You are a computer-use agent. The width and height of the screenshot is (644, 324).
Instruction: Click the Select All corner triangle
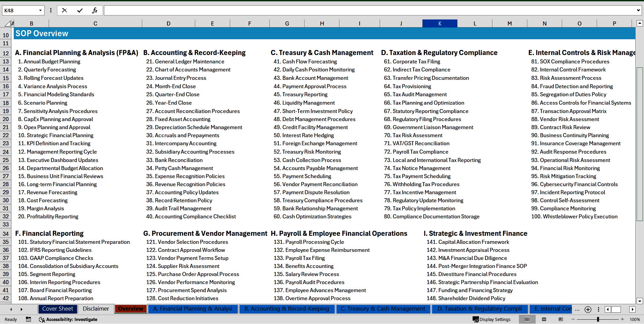coord(7,23)
